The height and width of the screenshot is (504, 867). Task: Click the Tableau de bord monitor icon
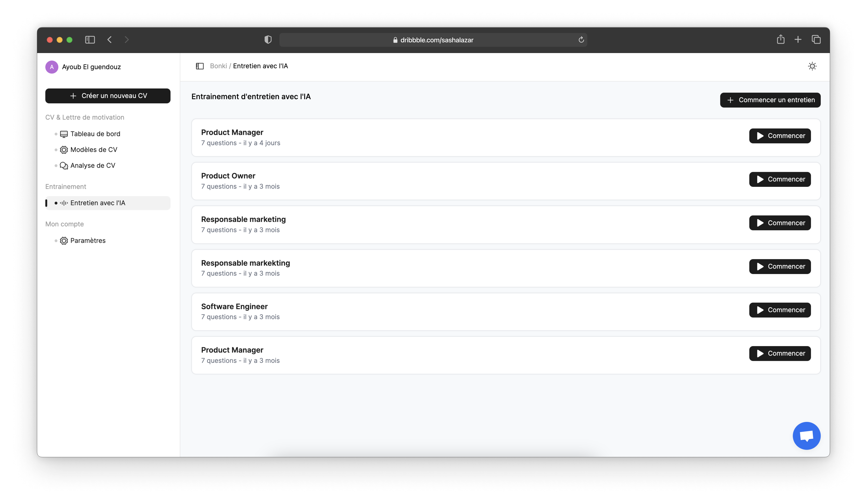(x=64, y=134)
